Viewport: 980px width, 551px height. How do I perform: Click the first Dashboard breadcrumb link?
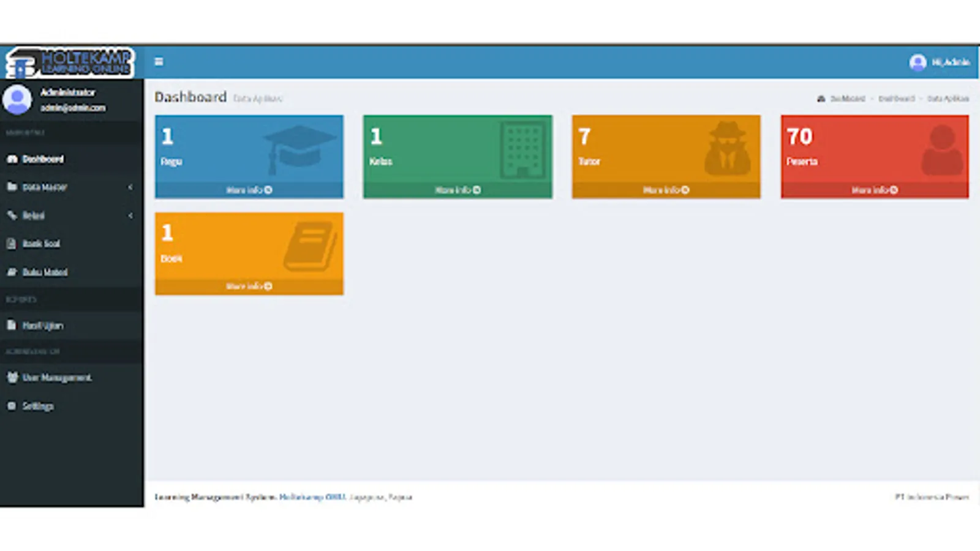pyautogui.click(x=848, y=99)
